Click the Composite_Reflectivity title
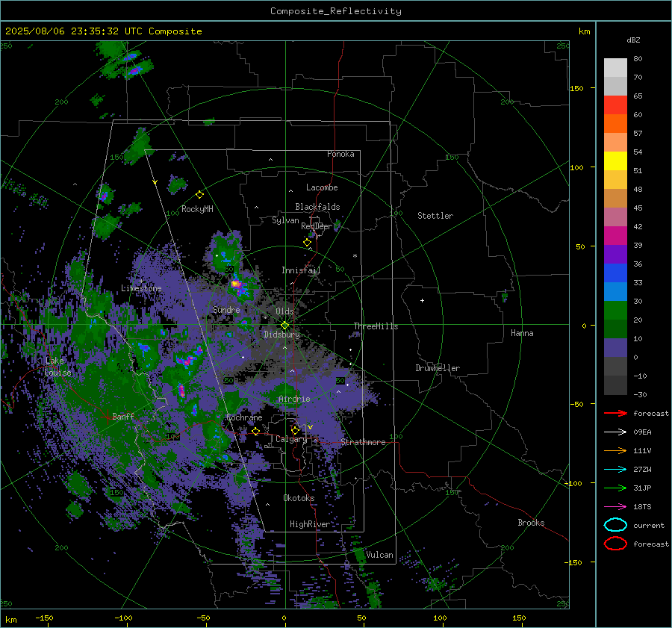This screenshot has width=672, height=628. pos(336,11)
